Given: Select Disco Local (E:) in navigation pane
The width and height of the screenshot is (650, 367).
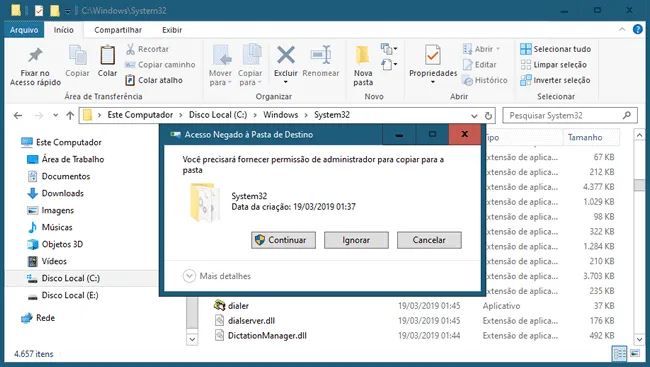Looking at the screenshot, I should (x=70, y=295).
